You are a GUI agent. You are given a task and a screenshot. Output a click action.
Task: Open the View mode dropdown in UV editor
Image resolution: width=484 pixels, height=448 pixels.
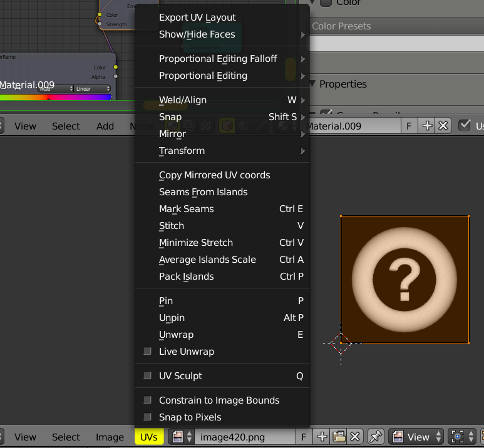click(x=416, y=437)
